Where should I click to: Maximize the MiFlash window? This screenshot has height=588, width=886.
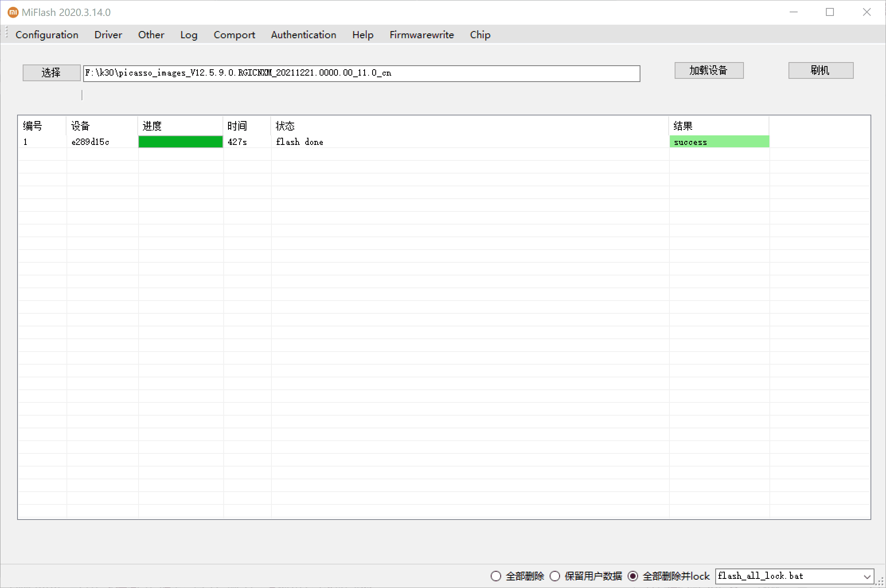tap(830, 12)
